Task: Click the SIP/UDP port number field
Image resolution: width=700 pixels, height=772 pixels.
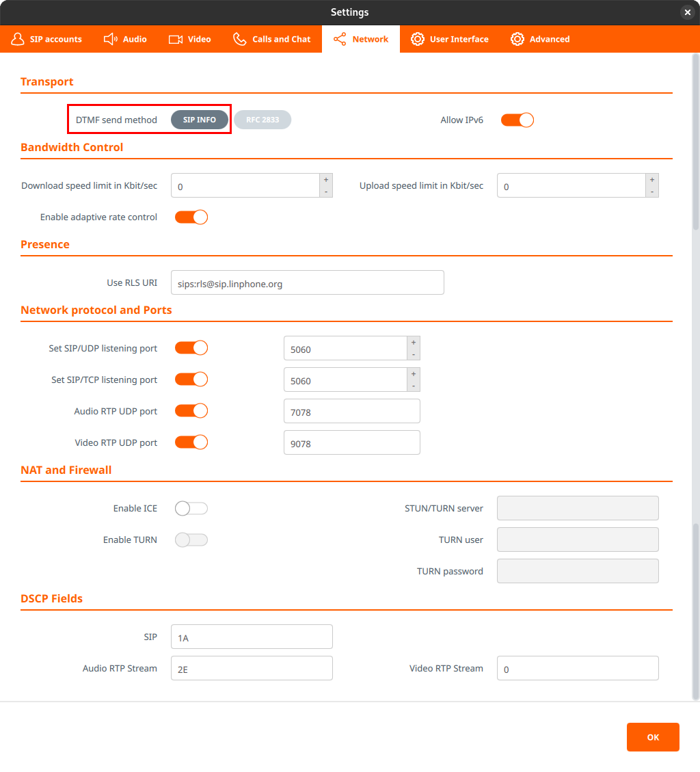Action: click(346, 349)
